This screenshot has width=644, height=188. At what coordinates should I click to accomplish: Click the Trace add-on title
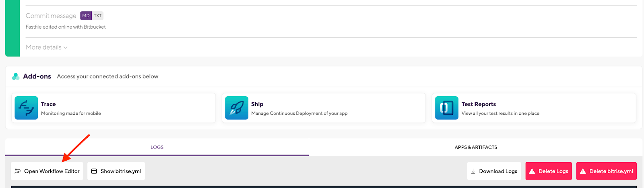click(x=48, y=104)
